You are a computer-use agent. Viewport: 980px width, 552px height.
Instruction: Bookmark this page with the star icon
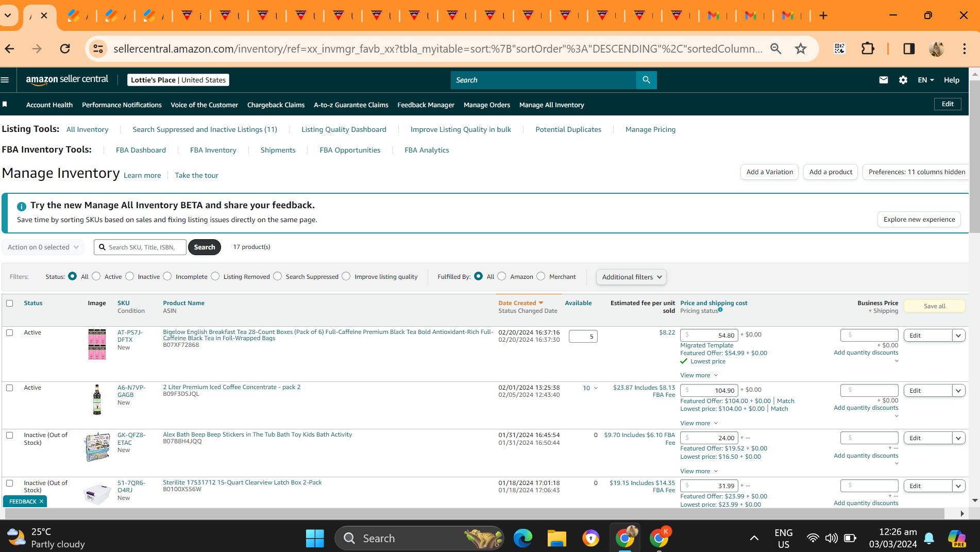(x=800, y=48)
